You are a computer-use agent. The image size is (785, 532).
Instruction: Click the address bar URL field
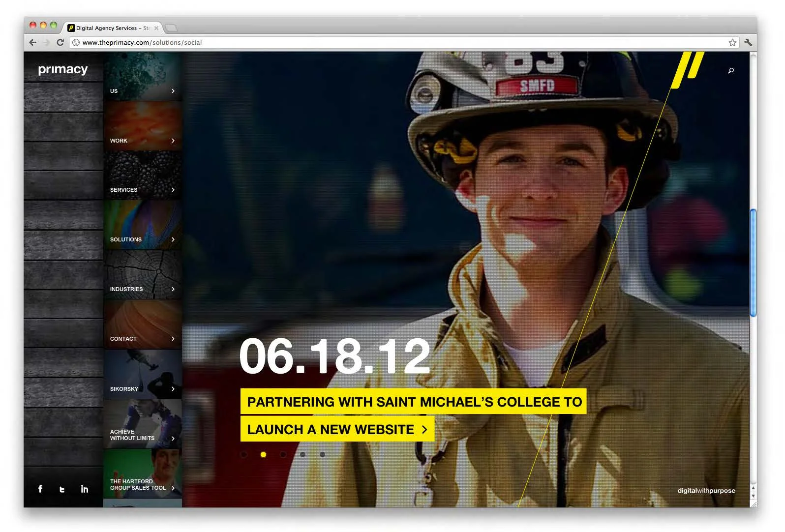(x=403, y=42)
